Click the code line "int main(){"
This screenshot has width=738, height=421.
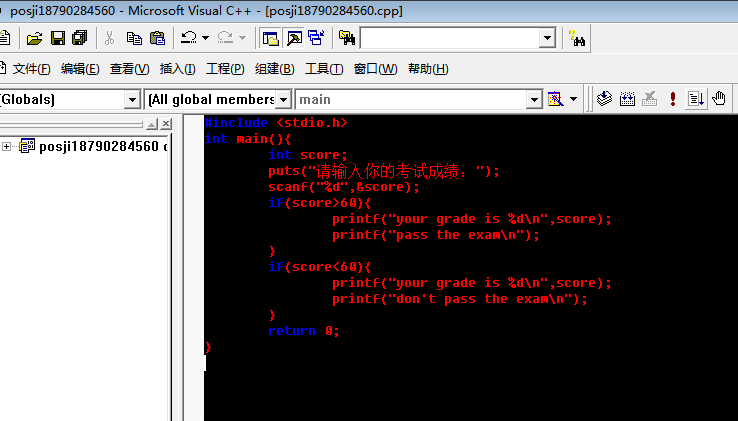click(248, 139)
